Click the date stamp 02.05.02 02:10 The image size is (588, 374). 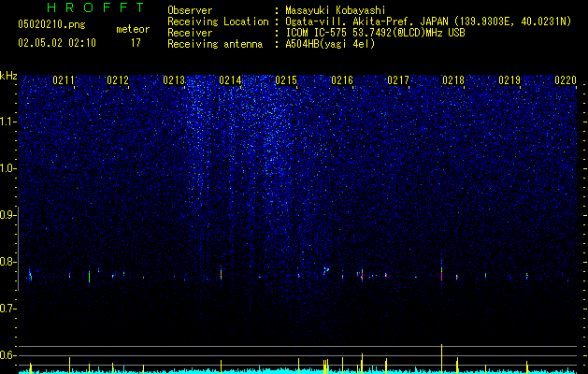click(57, 43)
